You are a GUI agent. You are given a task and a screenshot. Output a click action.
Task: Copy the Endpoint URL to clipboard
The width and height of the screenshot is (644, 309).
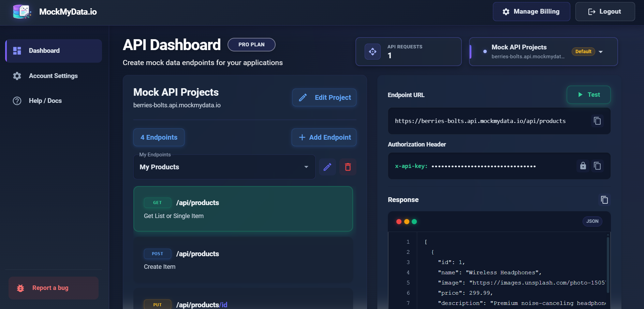(x=597, y=121)
